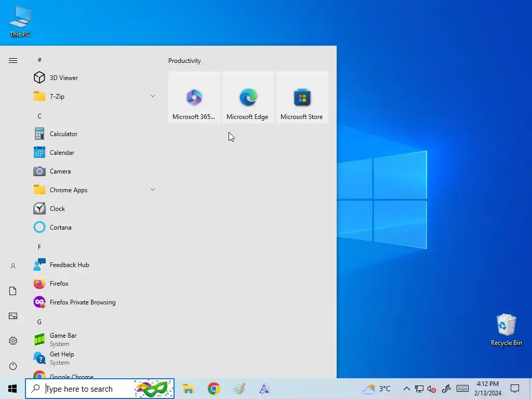The width and height of the screenshot is (532, 399).
Task: Open Google Chrome in the app list
Action: pos(95,375)
